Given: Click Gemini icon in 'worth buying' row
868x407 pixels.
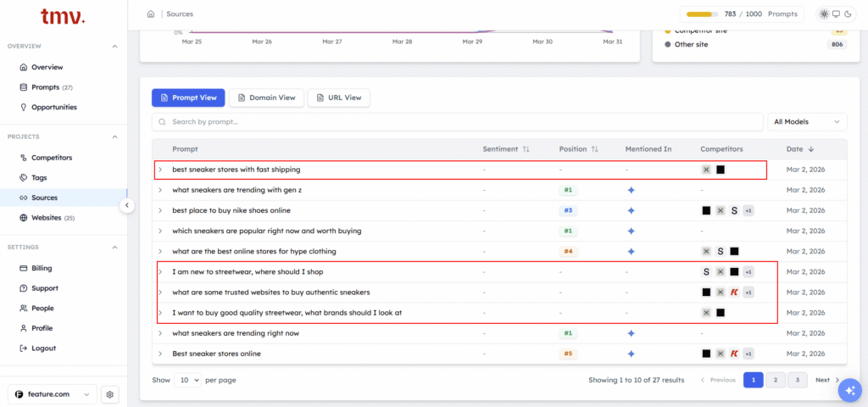Looking at the screenshot, I should click(x=631, y=231).
